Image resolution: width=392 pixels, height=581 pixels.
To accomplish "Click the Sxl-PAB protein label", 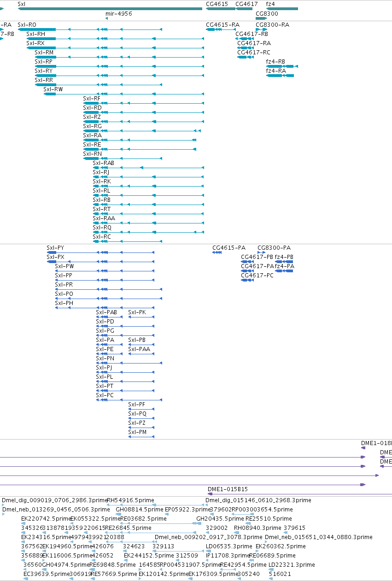I will pos(106,312).
